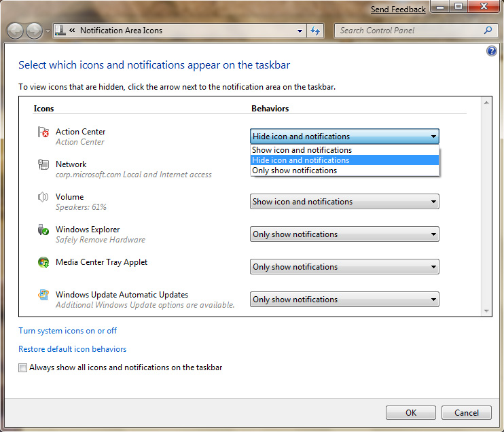The height and width of the screenshot is (432, 504).
Task: Click the 'Action Center' item name
Action: pos(80,132)
